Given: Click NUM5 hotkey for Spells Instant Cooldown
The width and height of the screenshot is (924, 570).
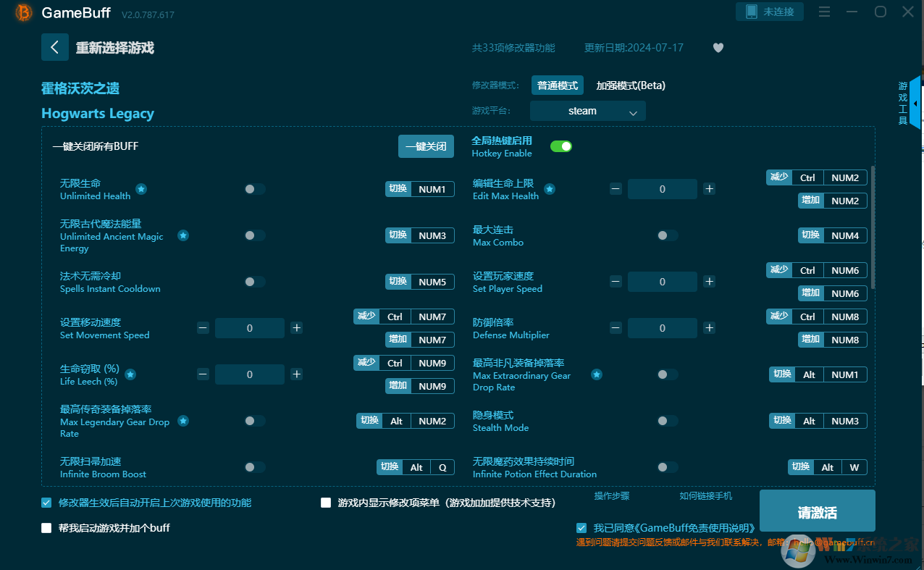Looking at the screenshot, I should click(x=432, y=282).
